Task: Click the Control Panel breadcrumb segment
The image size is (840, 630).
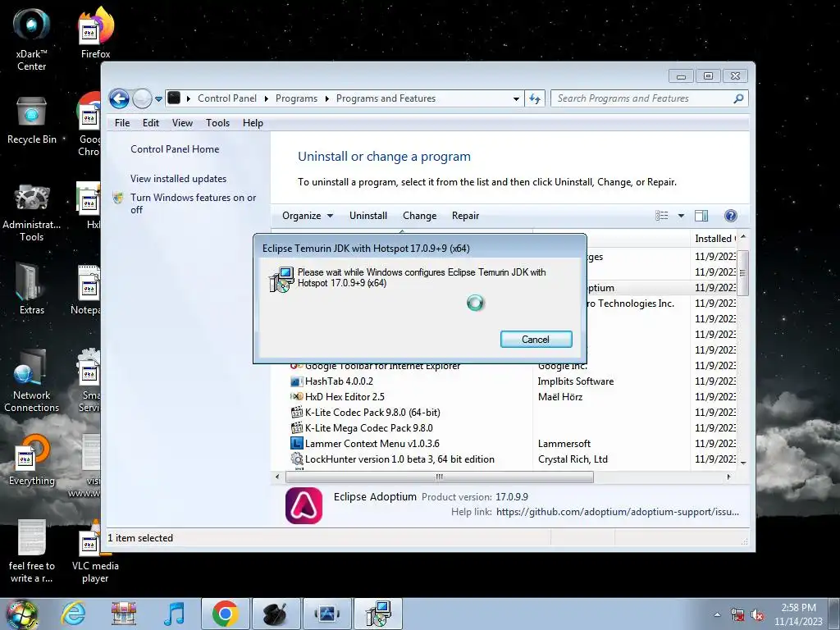Action: click(x=227, y=98)
